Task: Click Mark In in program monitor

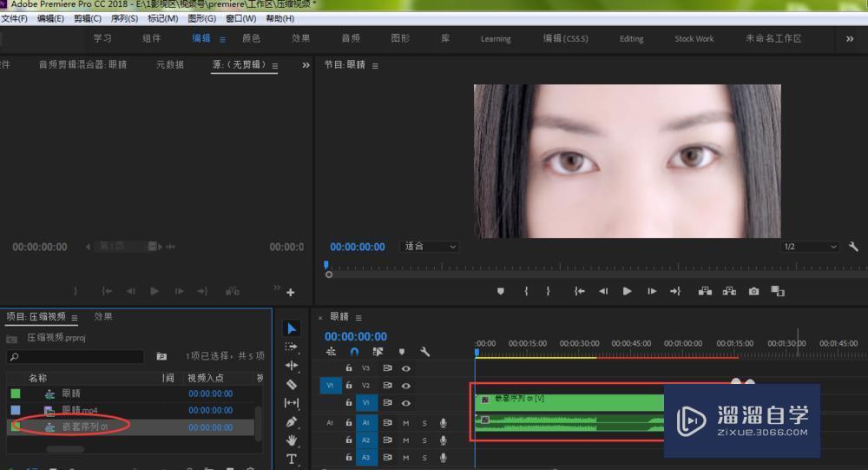Action: click(x=526, y=291)
